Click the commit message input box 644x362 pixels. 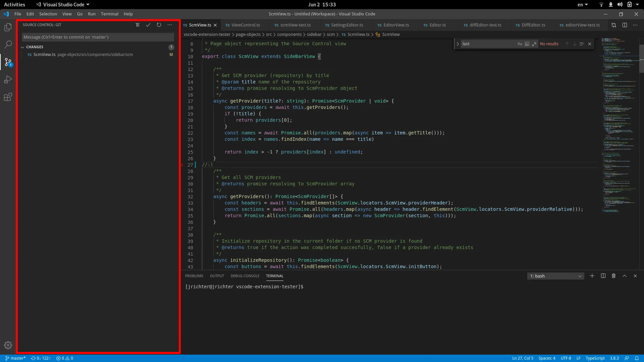[98, 37]
